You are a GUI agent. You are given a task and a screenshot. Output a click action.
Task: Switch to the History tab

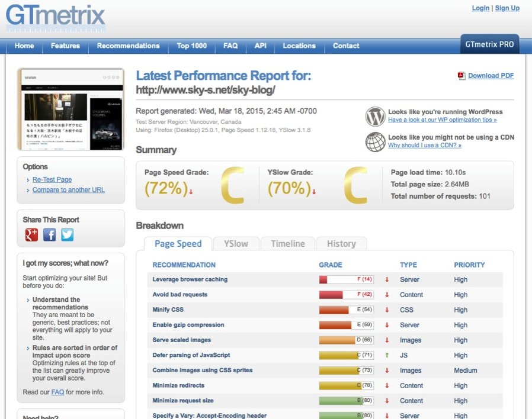[x=341, y=244]
